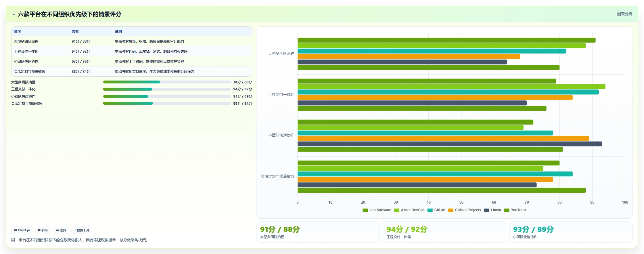
Task: Select the 灵活定制与预算敏感 table row name
Action: pos(30,72)
